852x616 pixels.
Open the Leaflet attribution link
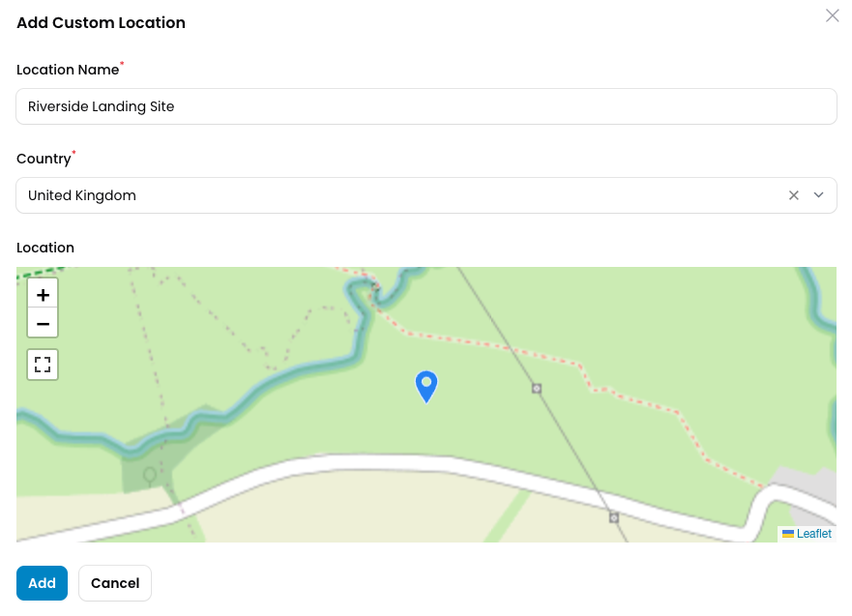pos(814,534)
